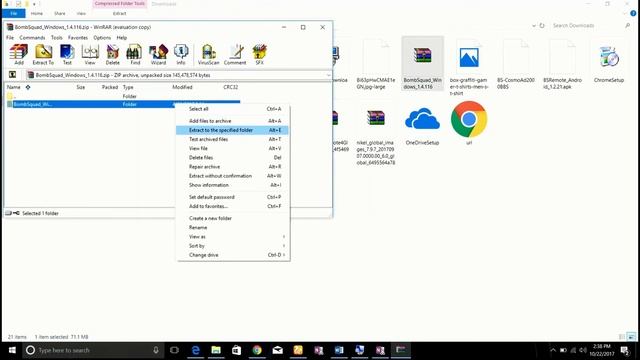
Task: Select the Chrome url shortcut icon
Action: (x=469, y=123)
